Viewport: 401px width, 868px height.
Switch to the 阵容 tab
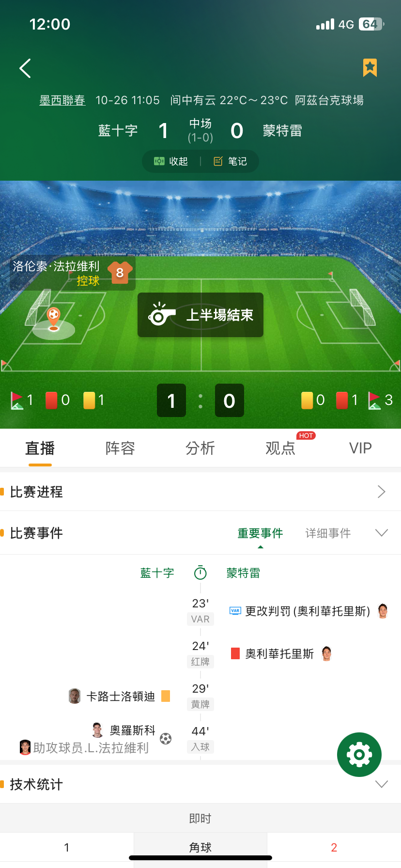coord(120,448)
